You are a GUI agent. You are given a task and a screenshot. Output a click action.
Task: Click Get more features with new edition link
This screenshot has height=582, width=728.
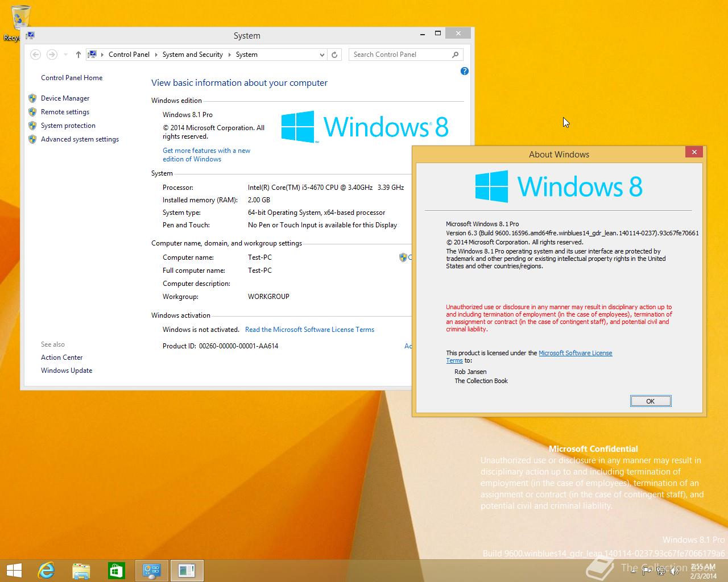pos(206,155)
